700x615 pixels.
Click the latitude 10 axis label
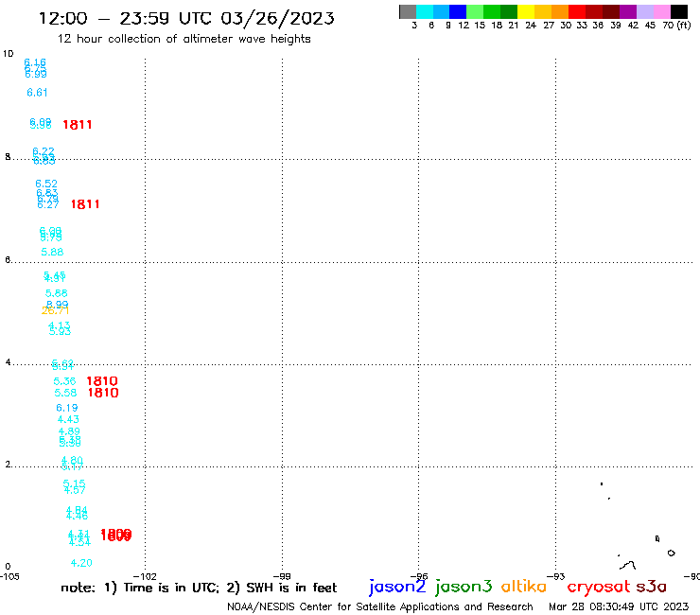point(8,54)
